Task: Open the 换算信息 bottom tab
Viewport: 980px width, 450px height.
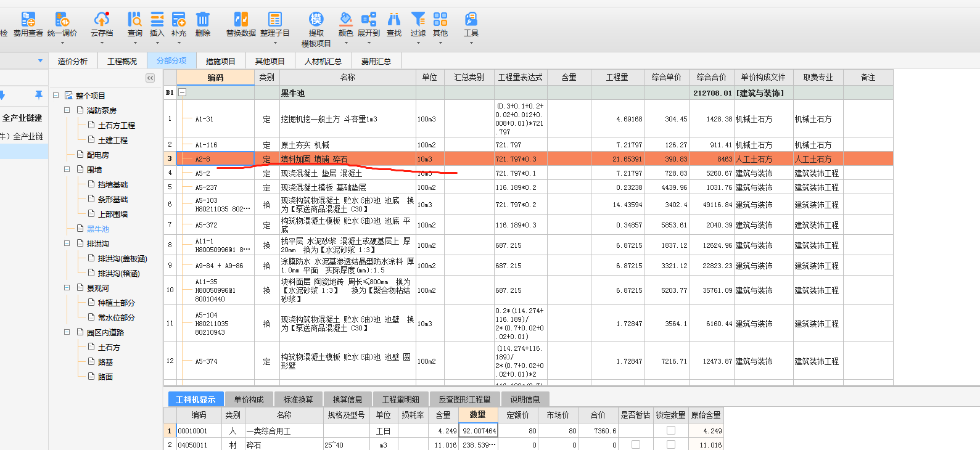Action: (x=347, y=399)
